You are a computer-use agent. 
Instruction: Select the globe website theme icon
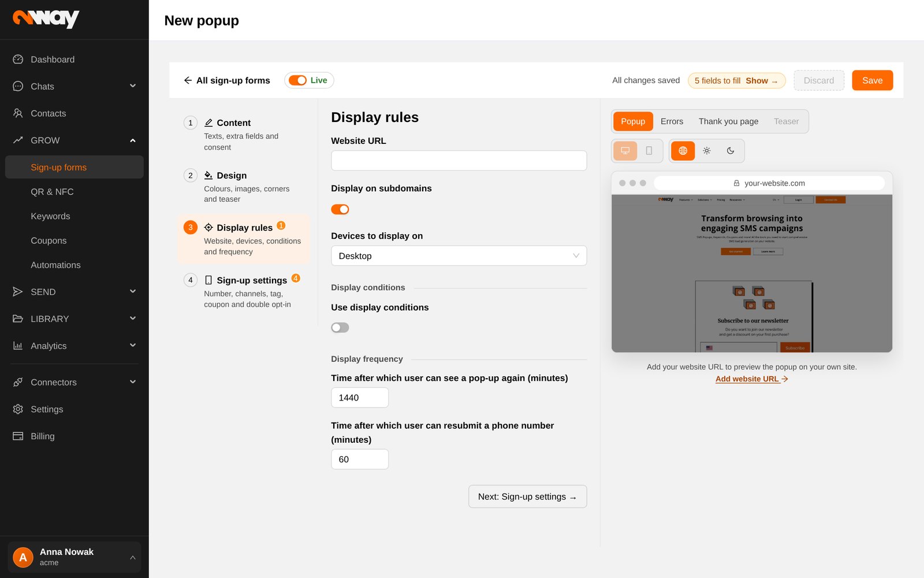[x=683, y=151]
